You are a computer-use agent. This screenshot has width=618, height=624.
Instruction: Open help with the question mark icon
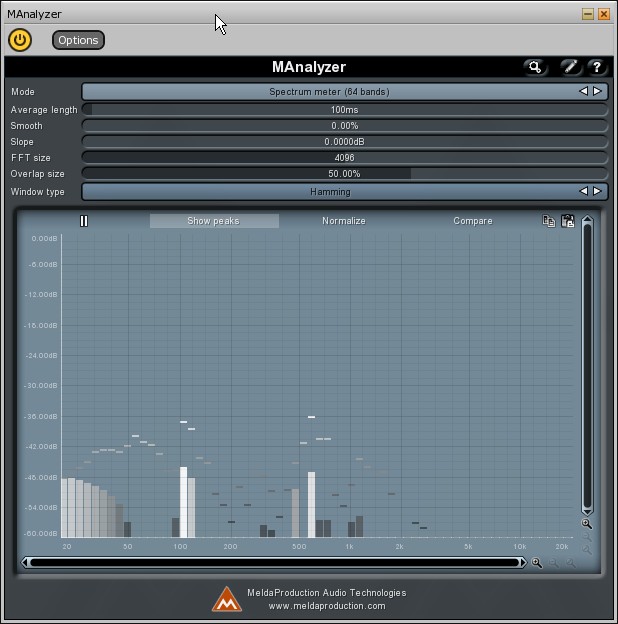[x=597, y=67]
